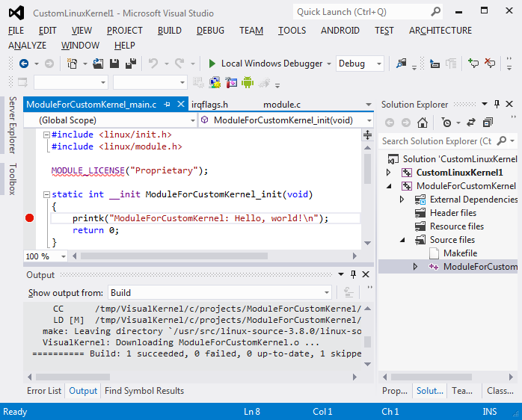Click the Find in Files toolbar icon

pos(401,64)
